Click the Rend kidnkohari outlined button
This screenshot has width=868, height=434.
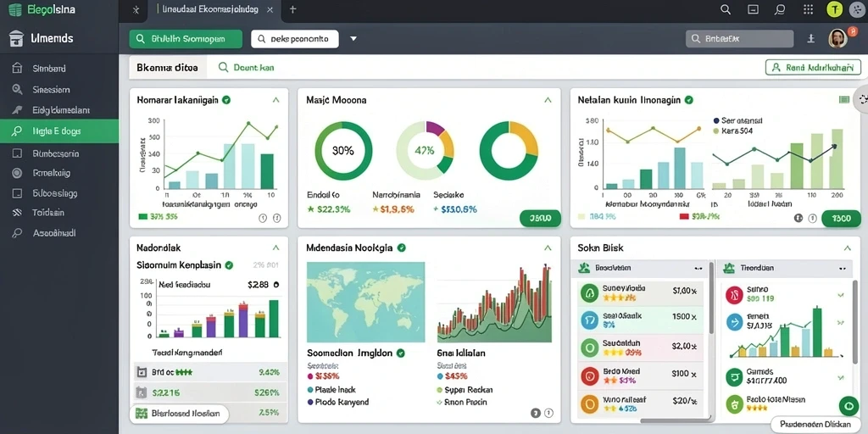click(x=813, y=68)
